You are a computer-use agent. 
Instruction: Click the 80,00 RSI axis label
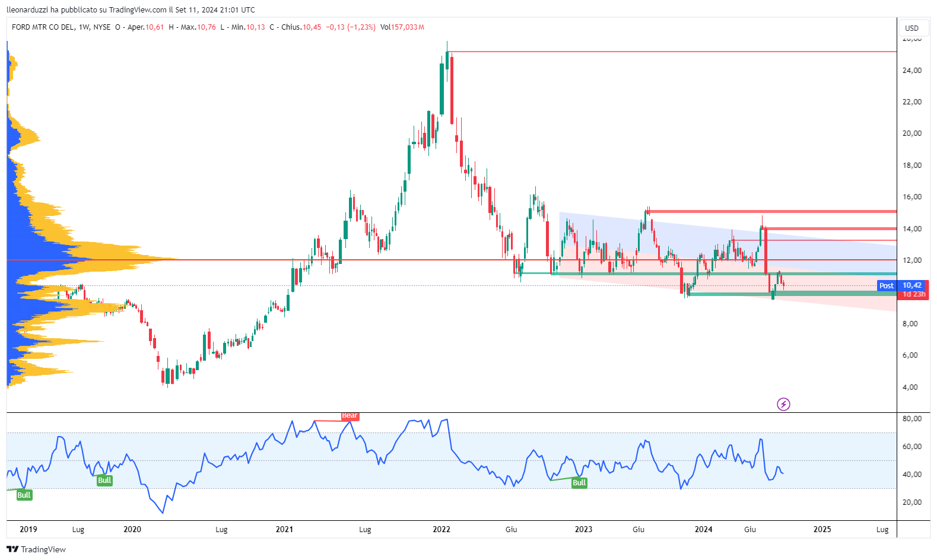[x=912, y=419]
